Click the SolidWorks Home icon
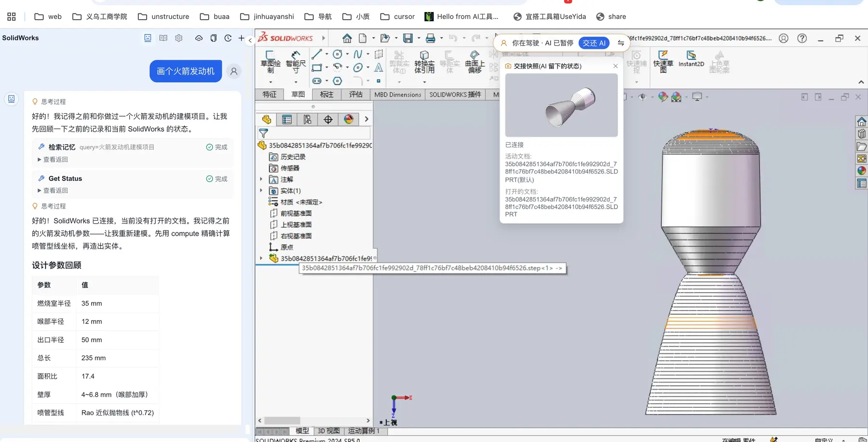The height and width of the screenshot is (442, 868). 347,38
